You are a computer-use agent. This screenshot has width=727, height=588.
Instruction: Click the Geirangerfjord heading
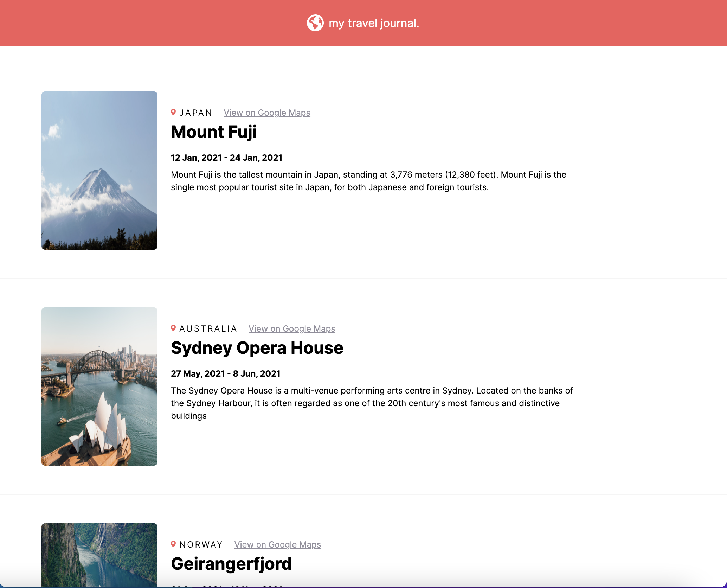231,564
